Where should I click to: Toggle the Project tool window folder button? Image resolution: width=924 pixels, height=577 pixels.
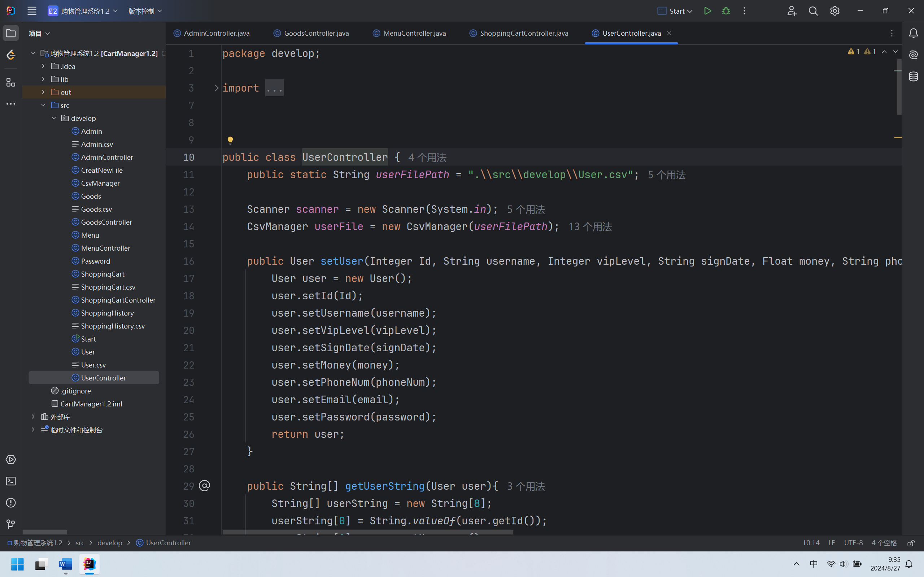coord(11,33)
